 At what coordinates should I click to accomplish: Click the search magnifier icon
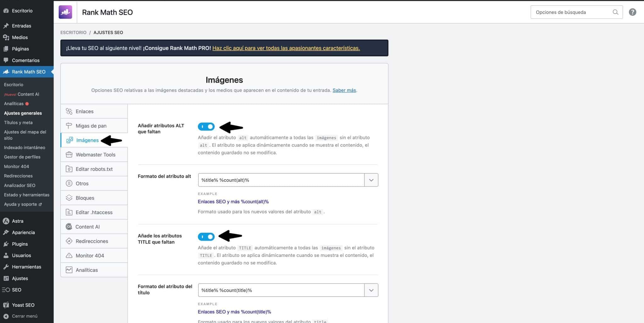(x=615, y=12)
